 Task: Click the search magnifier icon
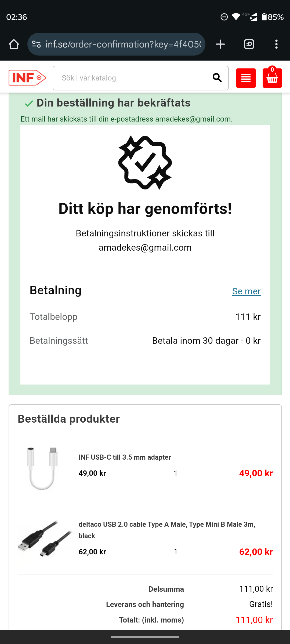[217, 78]
